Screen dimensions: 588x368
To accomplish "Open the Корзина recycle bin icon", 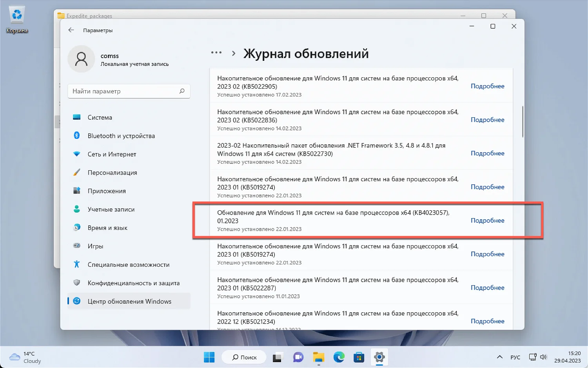I will pyautogui.click(x=17, y=20).
